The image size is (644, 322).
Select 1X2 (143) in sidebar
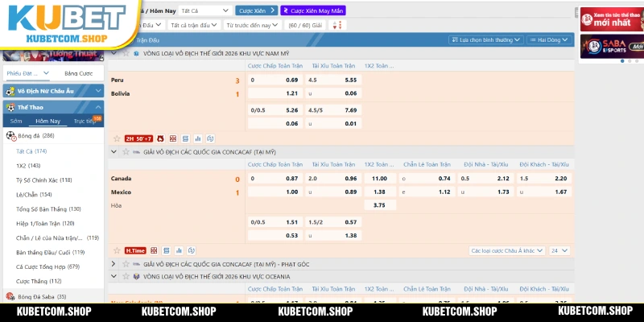pyautogui.click(x=28, y=166)
